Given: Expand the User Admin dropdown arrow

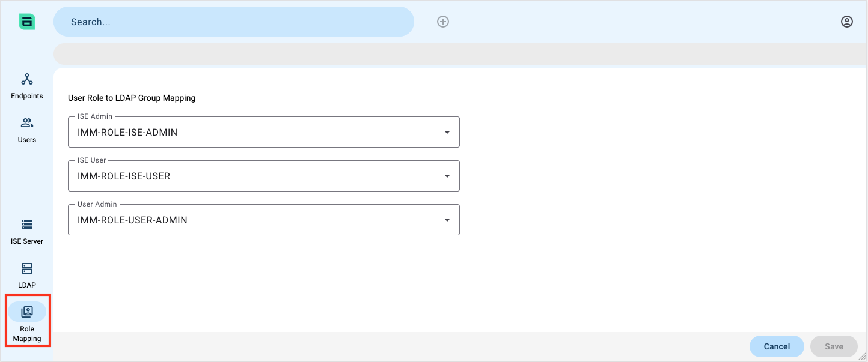Looking at the screenshot, I should [447, 220].
